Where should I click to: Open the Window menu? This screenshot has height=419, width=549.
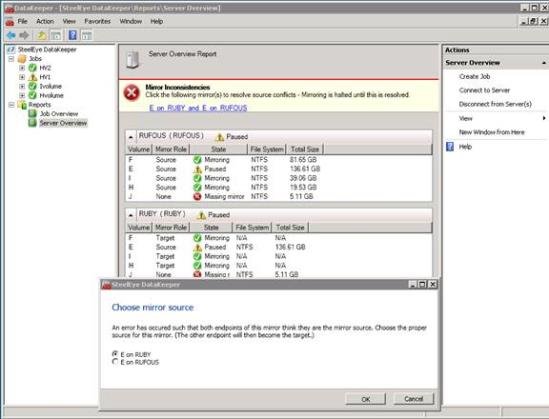click(x=131, y=21)
